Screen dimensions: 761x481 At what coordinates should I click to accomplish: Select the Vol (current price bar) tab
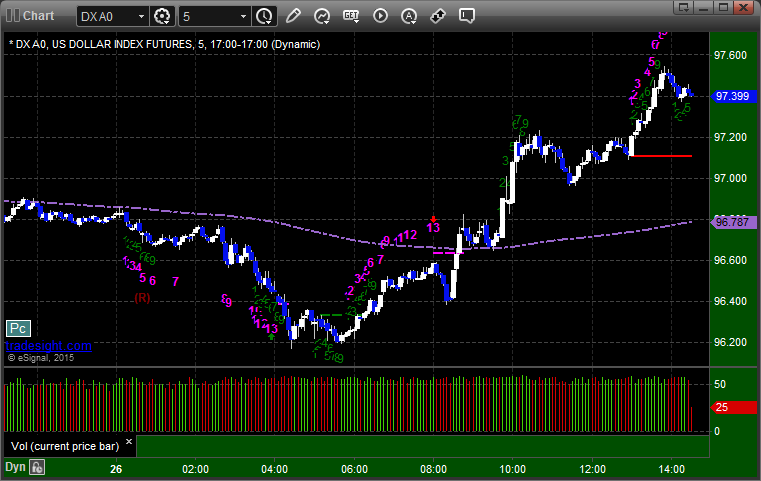[x=65, y=446]
